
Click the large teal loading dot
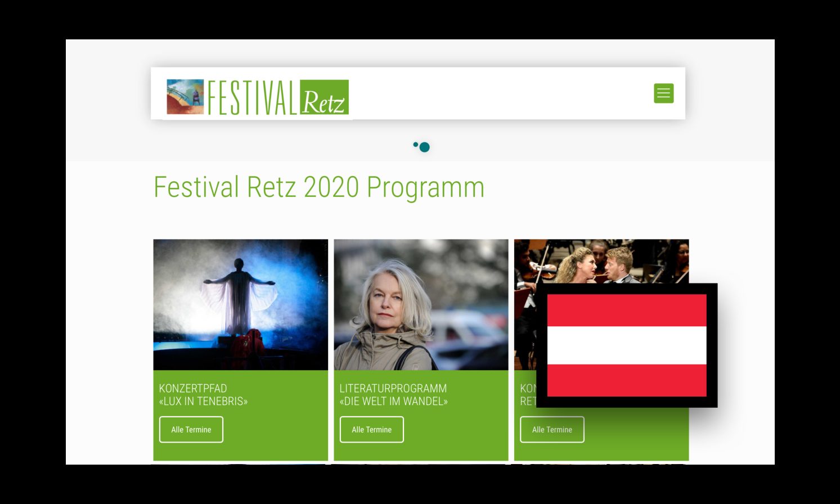click(x=425, y=147)
